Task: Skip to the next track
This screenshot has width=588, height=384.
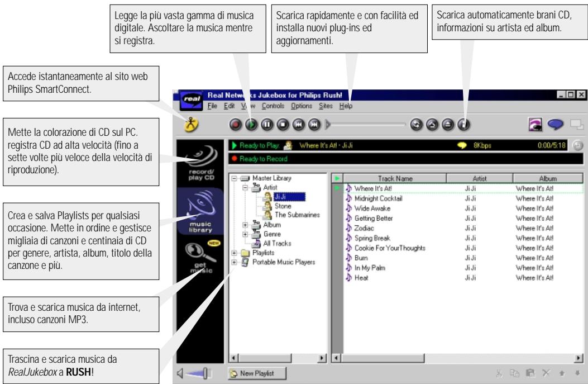Action: [x=314, y=124]
